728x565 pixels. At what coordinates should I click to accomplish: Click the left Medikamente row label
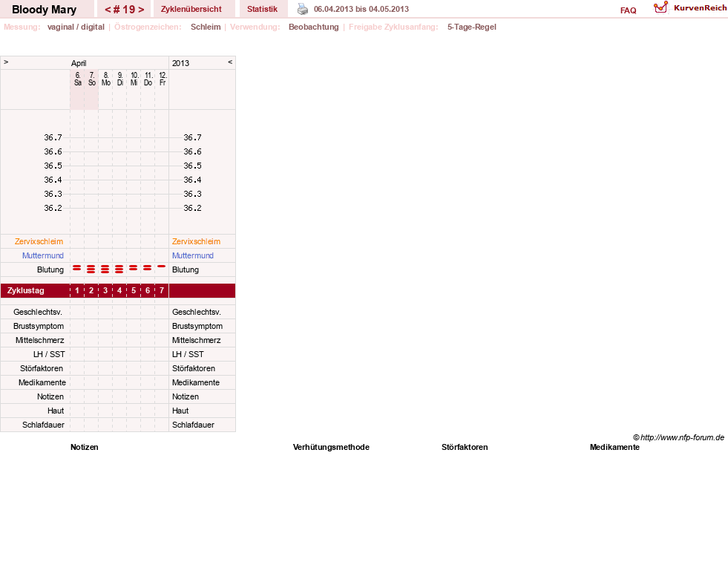click(42, 382)
